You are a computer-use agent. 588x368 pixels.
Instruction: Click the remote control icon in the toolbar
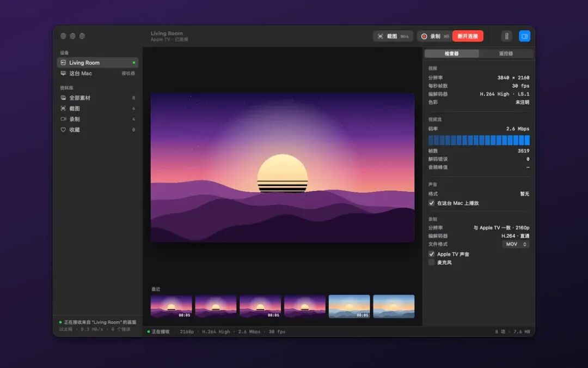point(507,36)
